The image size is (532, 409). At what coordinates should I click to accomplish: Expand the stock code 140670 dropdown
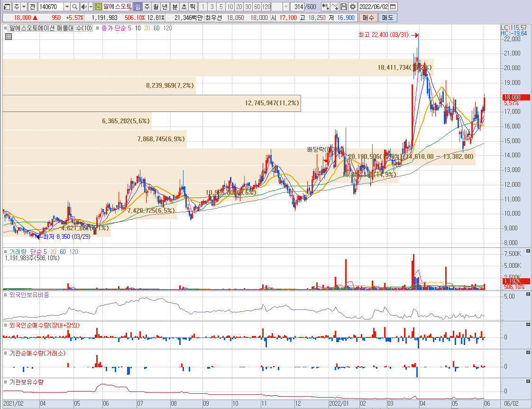67,7
